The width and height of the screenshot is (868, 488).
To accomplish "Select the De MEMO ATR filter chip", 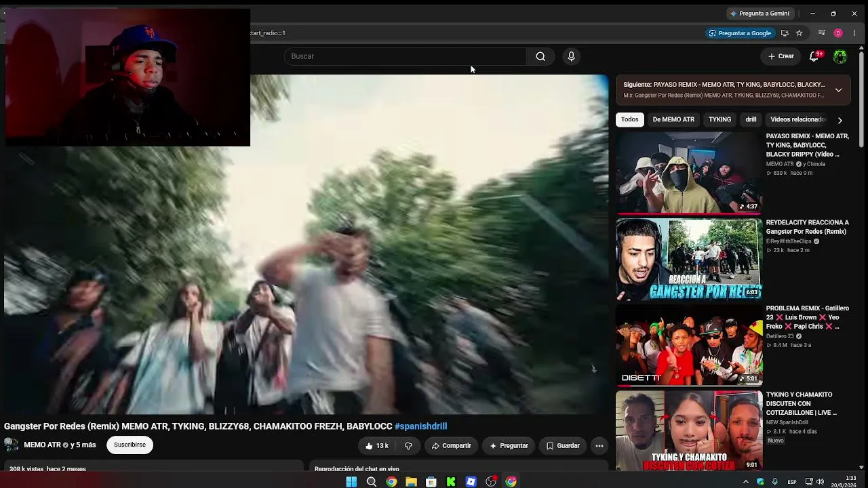I will (x=673, y=119).
